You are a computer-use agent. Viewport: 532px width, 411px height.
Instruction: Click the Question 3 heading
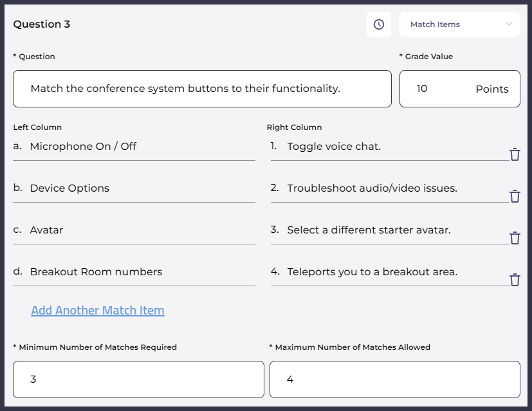tap(42, 24)
